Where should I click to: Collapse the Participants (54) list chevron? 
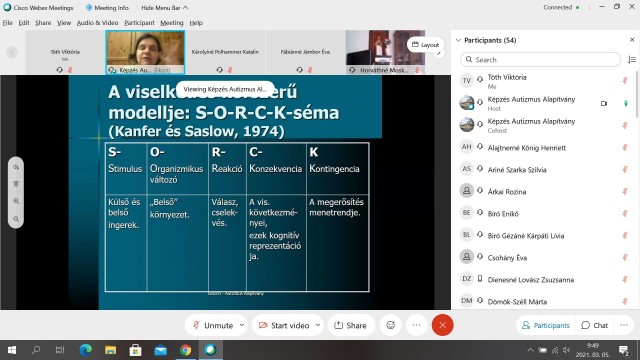point(458,40)
